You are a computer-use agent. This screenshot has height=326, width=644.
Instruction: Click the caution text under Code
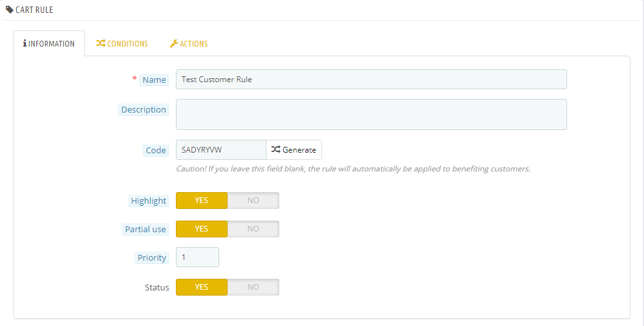pyautogui.click(x=353, y=169)
